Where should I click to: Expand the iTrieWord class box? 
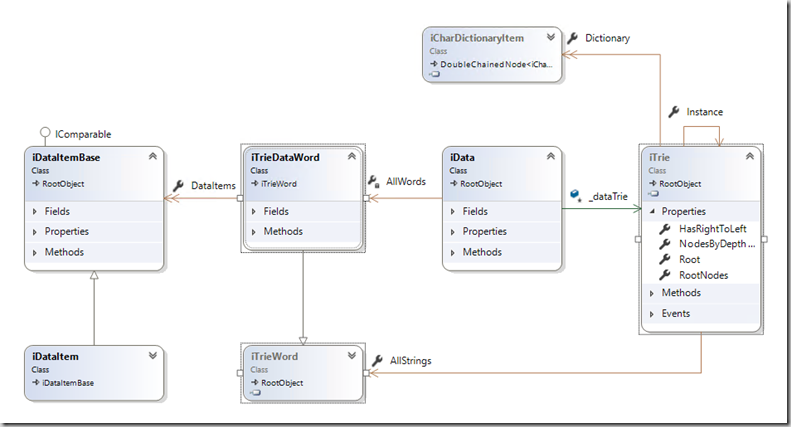pos(352,356)
